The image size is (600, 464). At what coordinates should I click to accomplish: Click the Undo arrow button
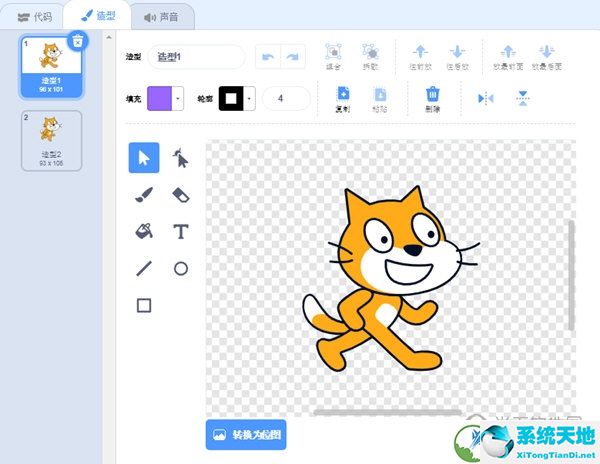point(268,57)
